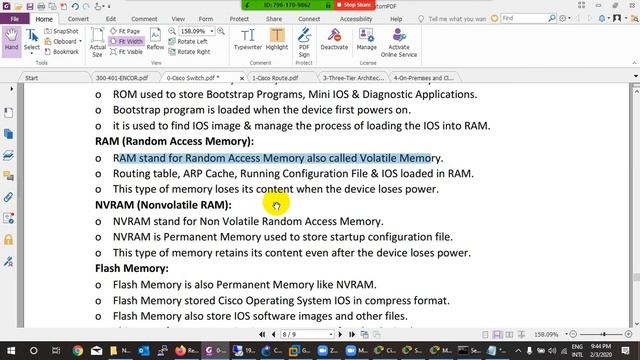Toggle Fit Width view
The image size is (640, 360).
click(126, 41)
